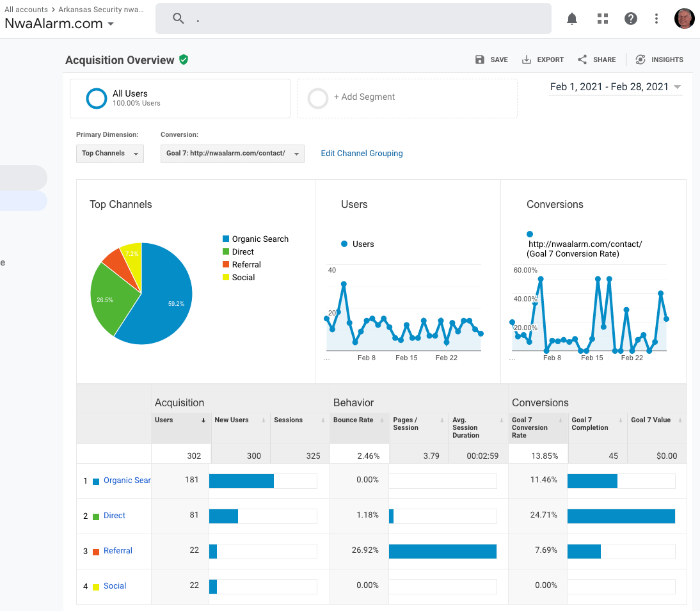The height and width of the screenshot is (611, 700).
Task: Open the Goal 7 conversion dropdown
Action: (232, 154)
